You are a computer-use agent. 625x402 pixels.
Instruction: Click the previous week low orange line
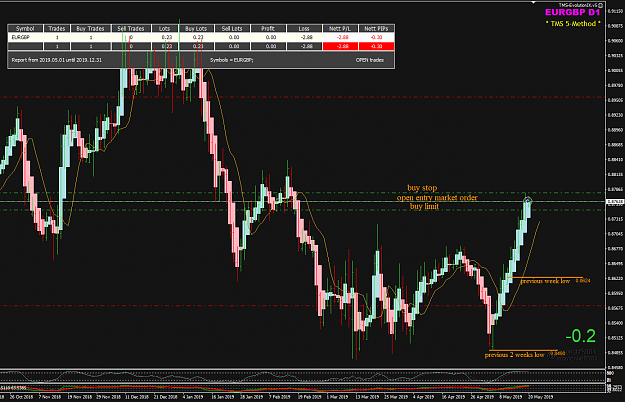[x=544, y=277]
